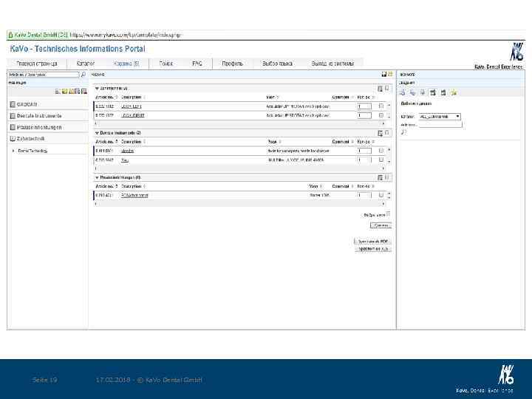Click the quantity field of the first Zahntechnik row
The width and height of the screenshot is (532, 399).
click(364, 106)
